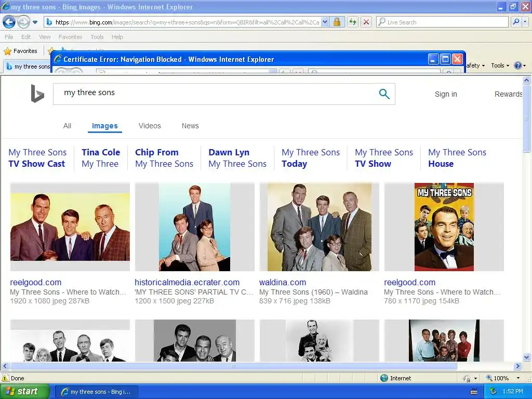Open the search provider options dropdown
The height and width of the screenshot is (399, 532).
click(525, 22)
